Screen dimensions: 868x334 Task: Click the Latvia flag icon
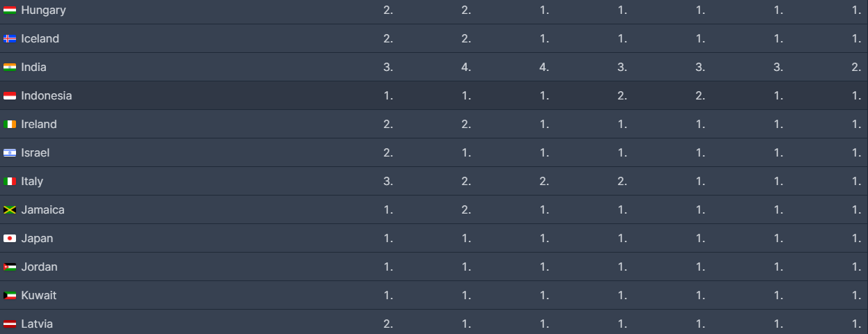(10, 324)
